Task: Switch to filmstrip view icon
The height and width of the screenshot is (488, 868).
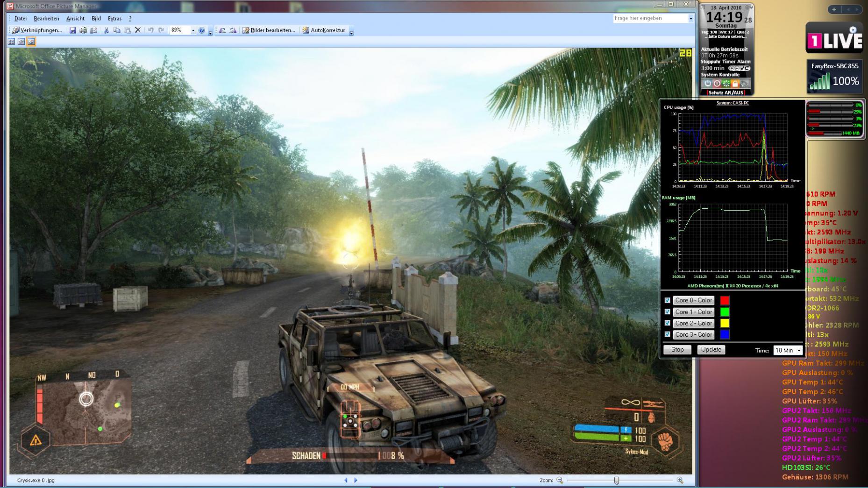Action: [x=21, y=42]
